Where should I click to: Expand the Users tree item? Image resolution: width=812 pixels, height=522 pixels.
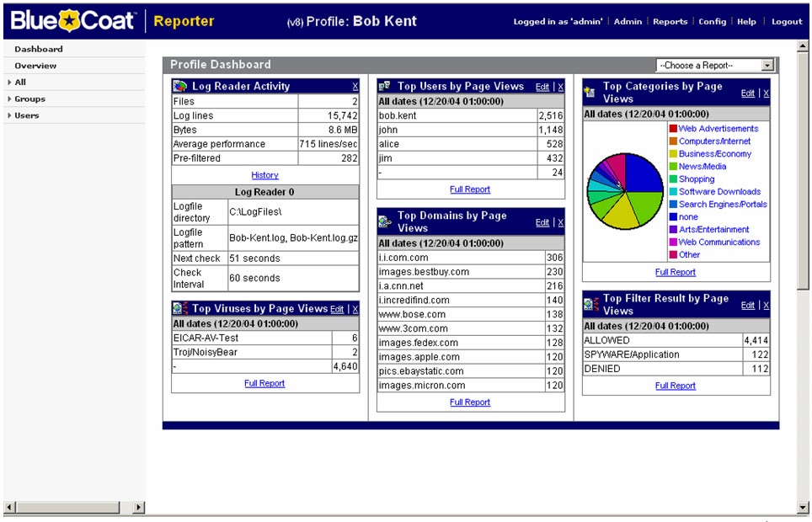pyautogui.click(x=9, y=115)
